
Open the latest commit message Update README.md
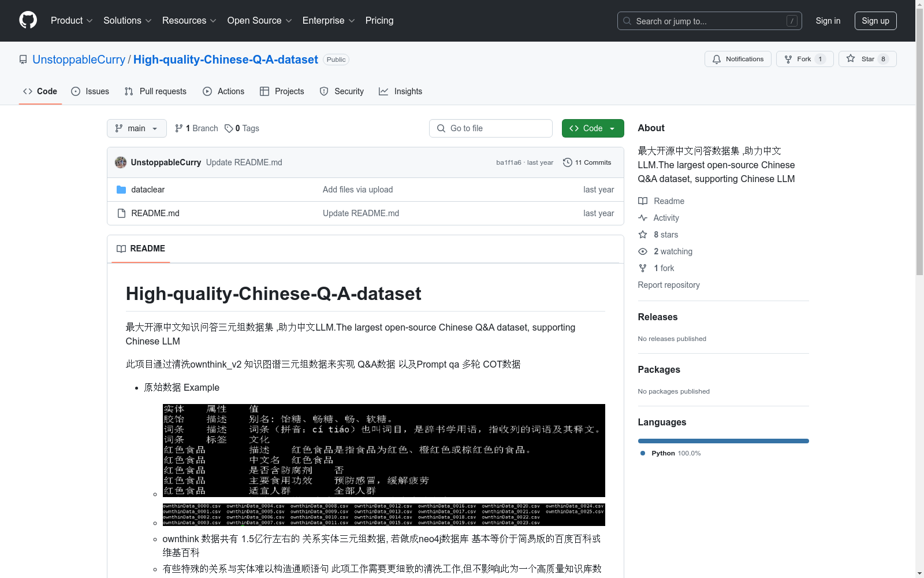pyautogui.click(x=244, y=162)
